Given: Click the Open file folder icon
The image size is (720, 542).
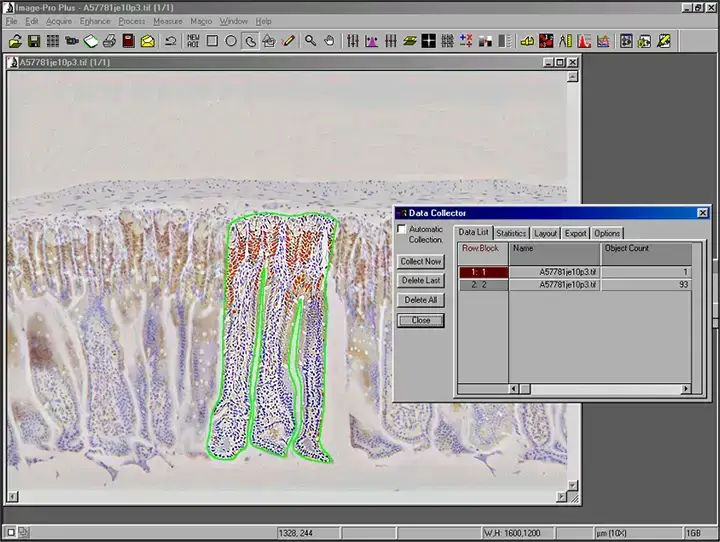Looking at the screenshot, I should pos(15,41).
